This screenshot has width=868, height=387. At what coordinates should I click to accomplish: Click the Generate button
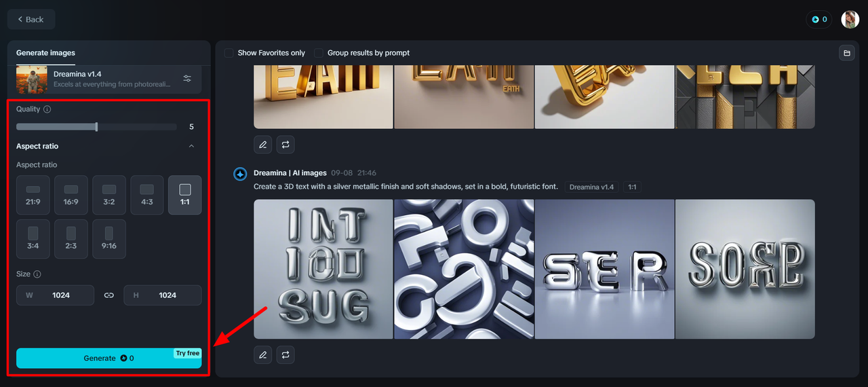coord(108,358)
